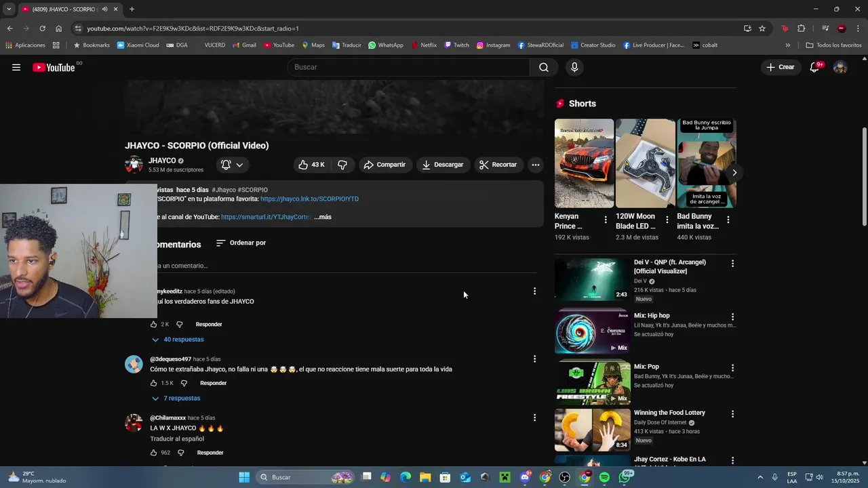Open Winning the Food Lottery thumbnail
The width and height of the screenshot is (868, 488).
(x=593, y=430)
